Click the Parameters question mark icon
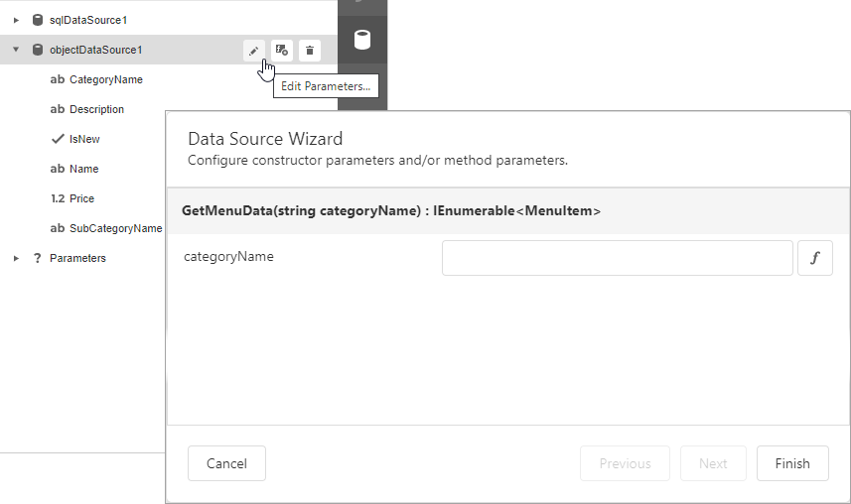Screen dimensions: 851x504 [x=38, y=258]
